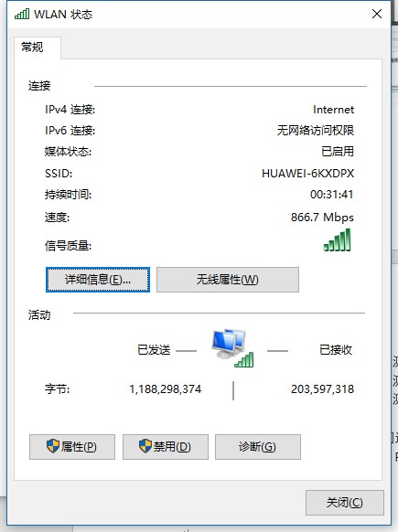Screen dimensions: 398x532
Task: Click the 866.7 Mbps speed value
Action: 322,218
